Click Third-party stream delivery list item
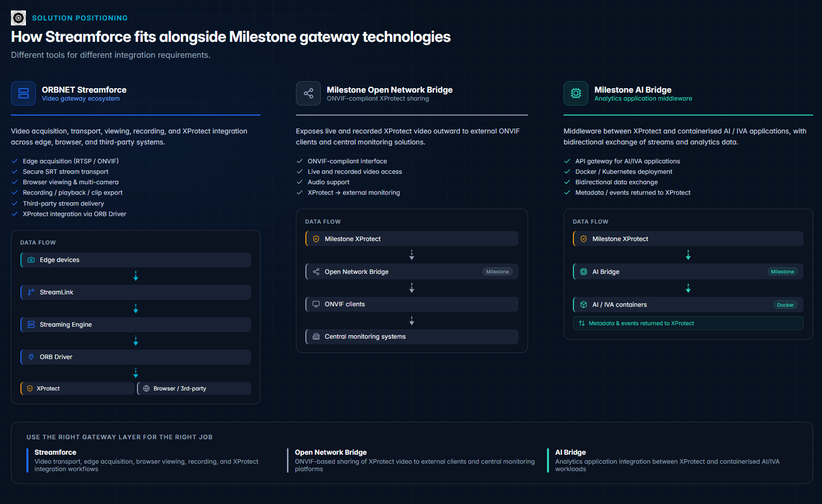 click(63, 204)
